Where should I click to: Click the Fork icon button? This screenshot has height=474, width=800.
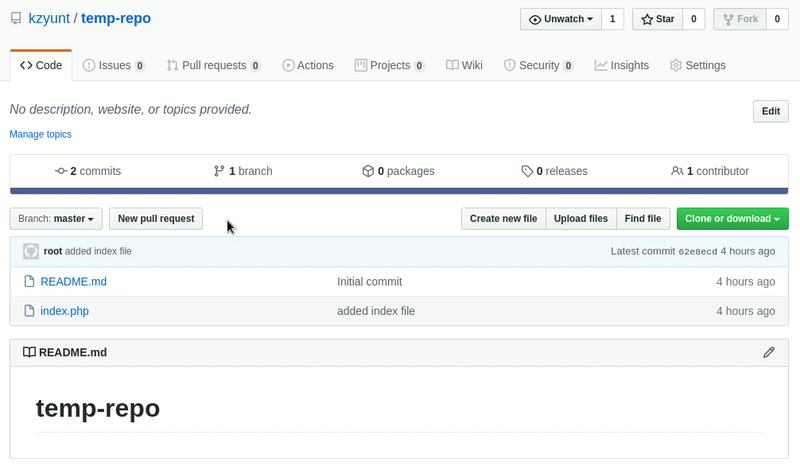click(x=740, y=19)
